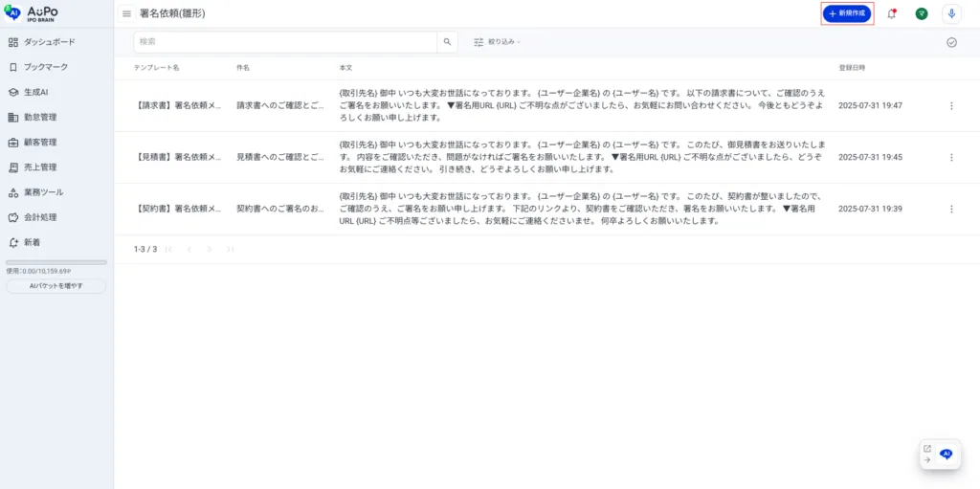Select the 【契約書】署名依頼メ… template name
This screenshot has width=980, height=489.
tap(177, 209)
